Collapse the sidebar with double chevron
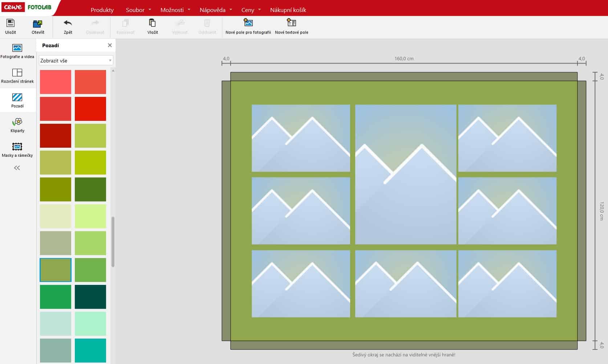Viewport: 608px width, 364px height. 17,168
